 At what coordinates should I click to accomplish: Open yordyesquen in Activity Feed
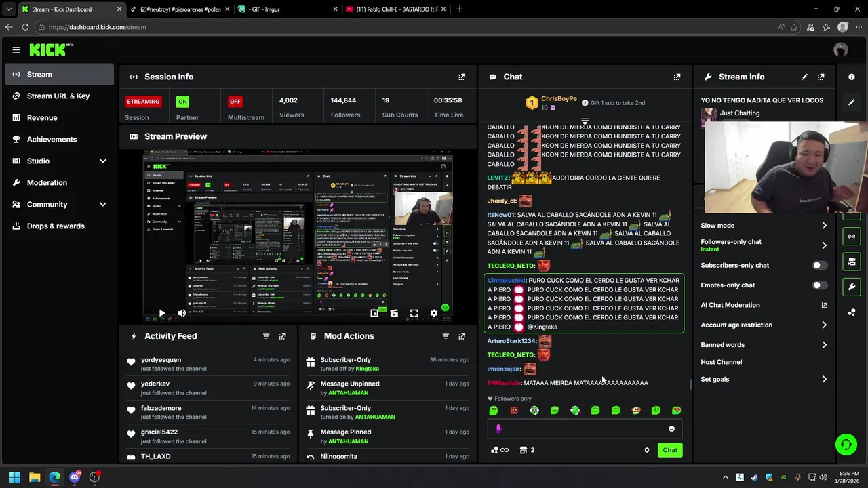point(161,360)
